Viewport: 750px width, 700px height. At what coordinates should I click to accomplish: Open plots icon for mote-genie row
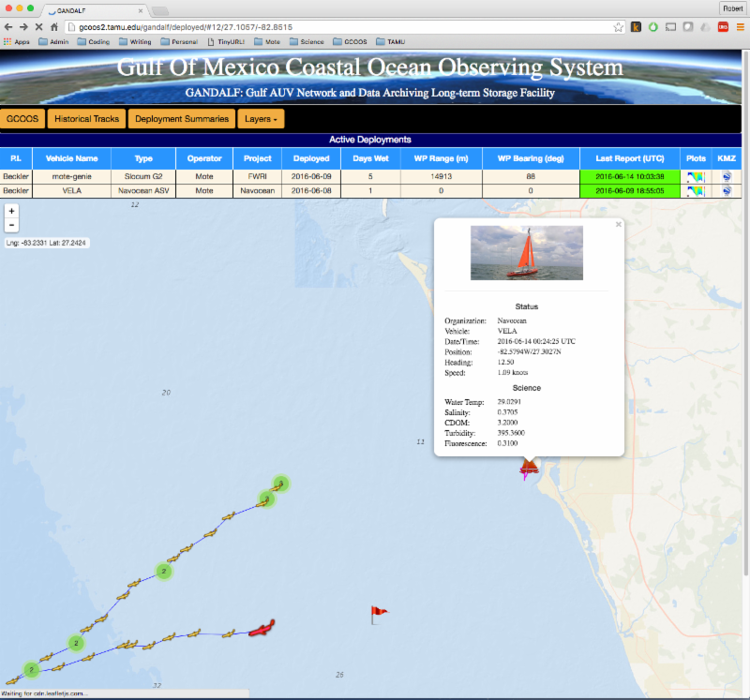coord(695,175)
